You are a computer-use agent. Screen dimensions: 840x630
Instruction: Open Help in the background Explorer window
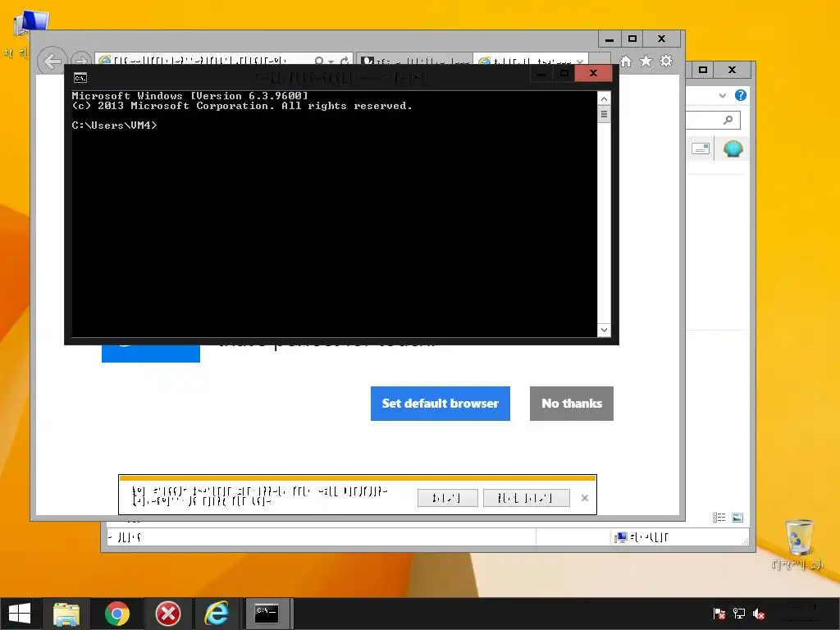pos(741,95)
